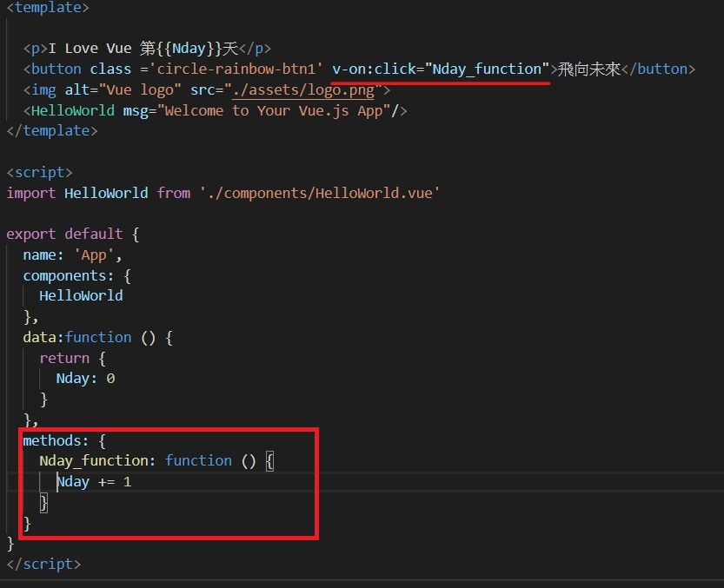Click the opening <script> tag
Viewport: 724px width, 588px height.
40,173
